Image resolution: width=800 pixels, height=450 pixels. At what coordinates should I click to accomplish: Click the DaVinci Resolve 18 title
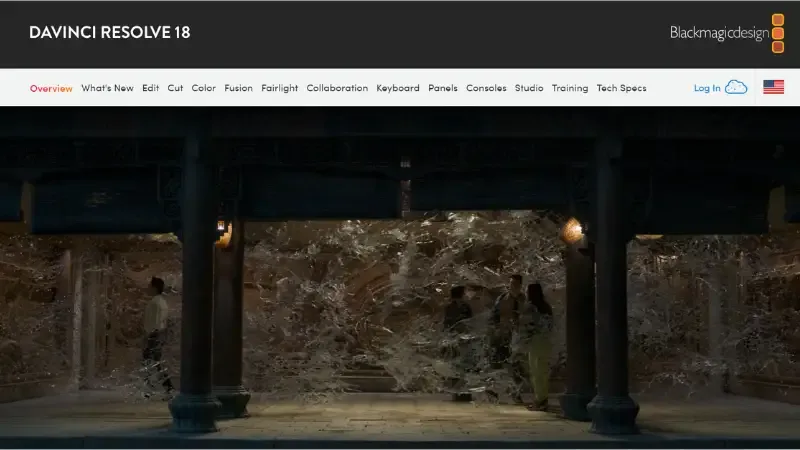[x=110, y=32]
